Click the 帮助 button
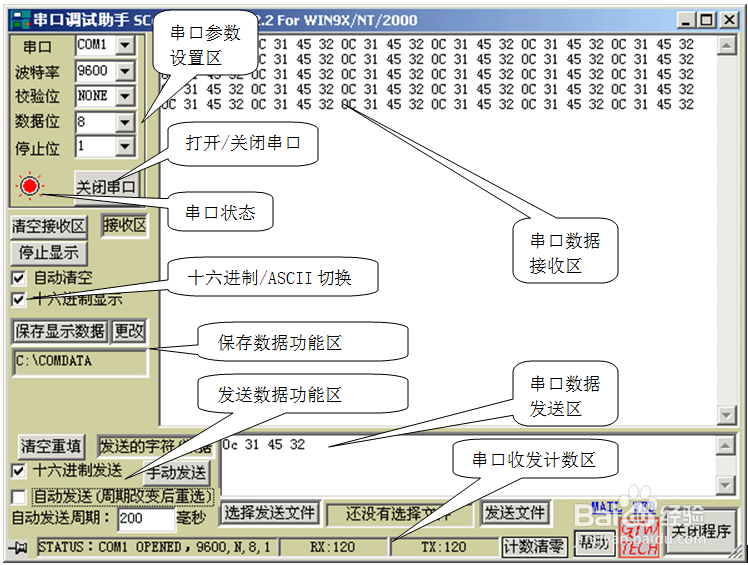The image size is (748, 565). click(x=594, y=543)
